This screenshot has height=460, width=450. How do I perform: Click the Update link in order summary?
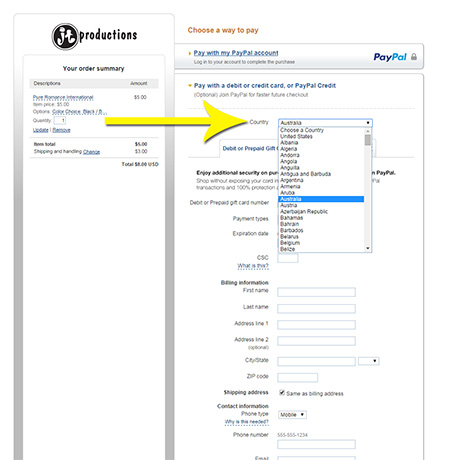(x=40, y=130)
